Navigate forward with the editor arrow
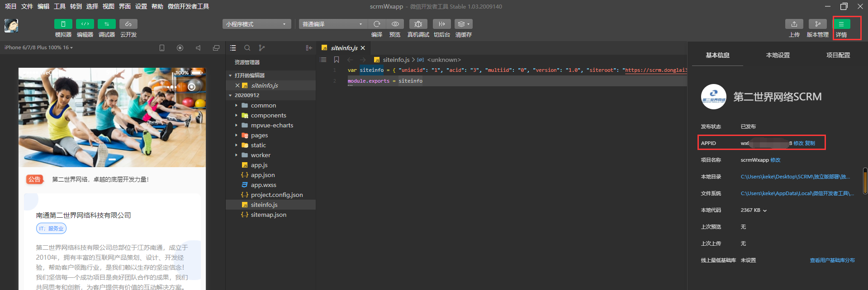 [363, 60]
